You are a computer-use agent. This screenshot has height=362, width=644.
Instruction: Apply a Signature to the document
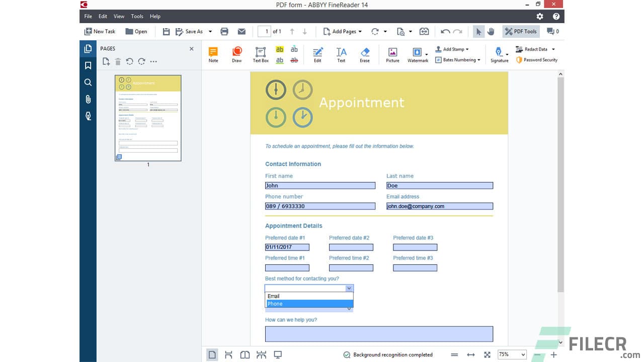pos(498,54)
